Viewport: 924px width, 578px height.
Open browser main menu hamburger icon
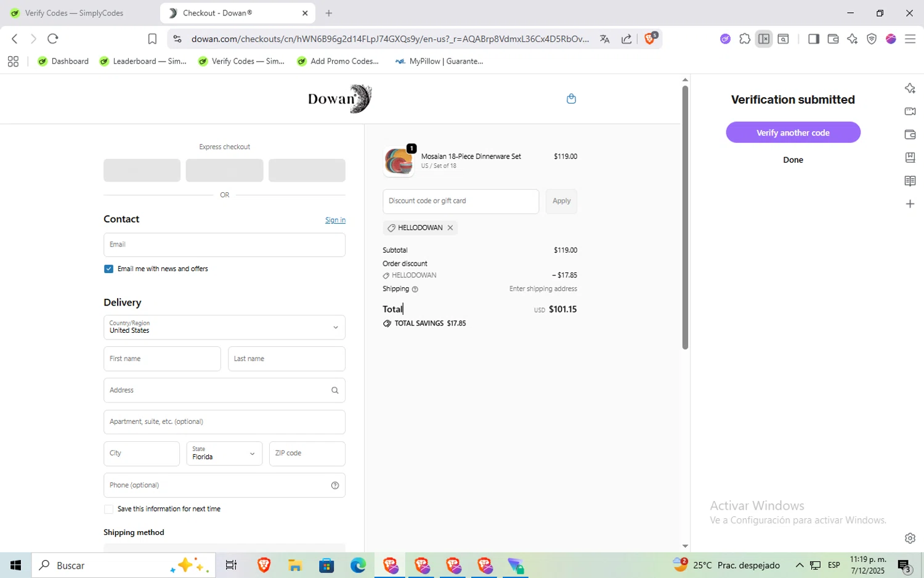tap(910, 39)
